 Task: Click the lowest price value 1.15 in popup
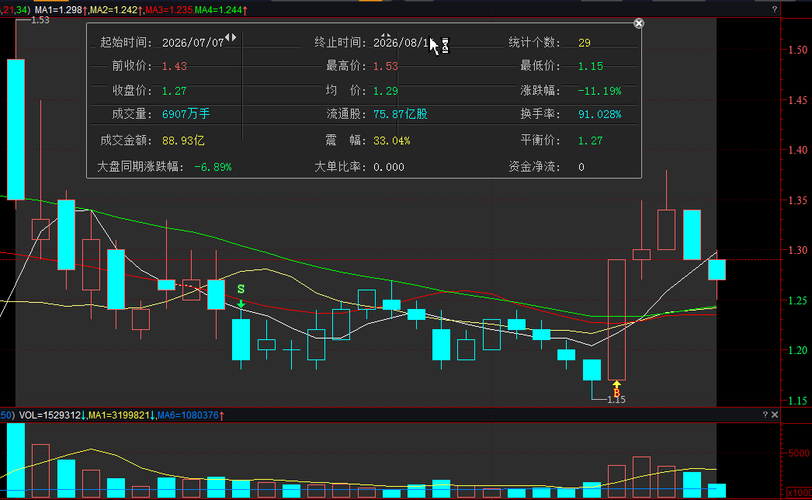(590, 66)
